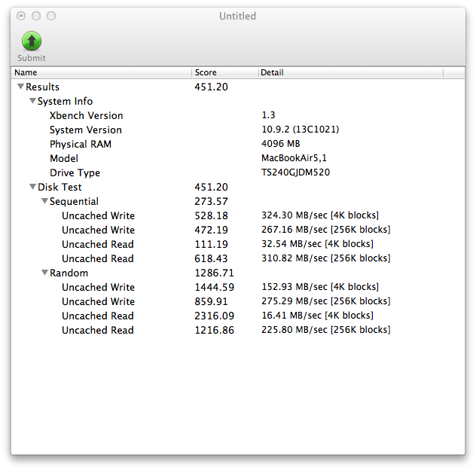
Task: Select the row scoring 111.19
Action: pyautogui.click(x=238, y=244)
